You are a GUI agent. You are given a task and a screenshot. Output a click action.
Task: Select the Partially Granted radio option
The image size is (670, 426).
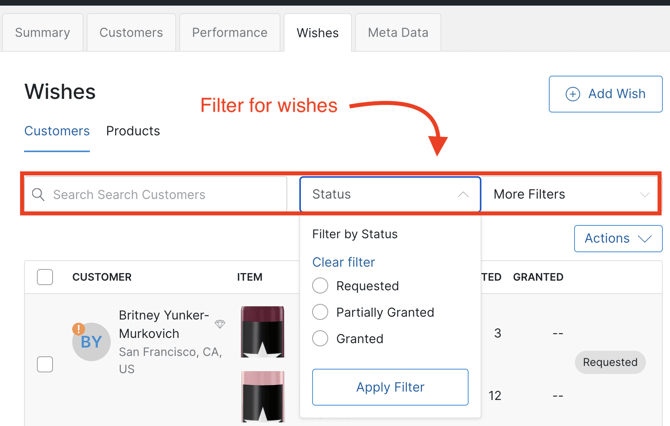point(320,312)
